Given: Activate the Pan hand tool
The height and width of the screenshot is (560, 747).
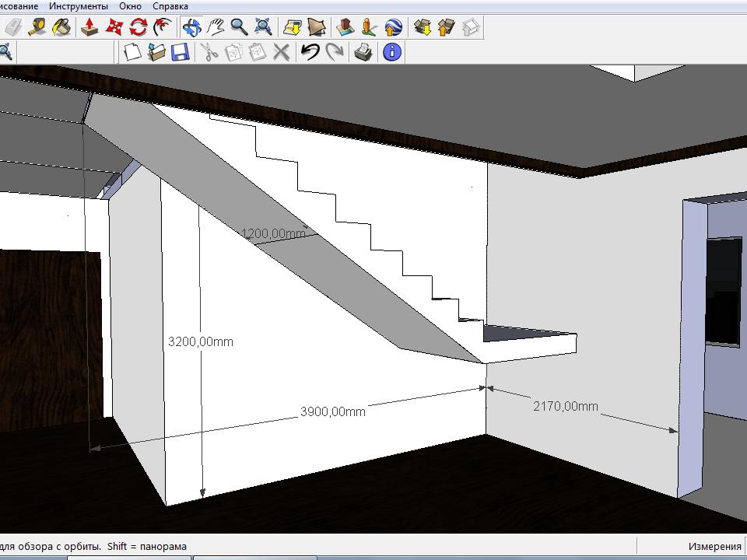Looking at the screenshot, I should (216, 28).
